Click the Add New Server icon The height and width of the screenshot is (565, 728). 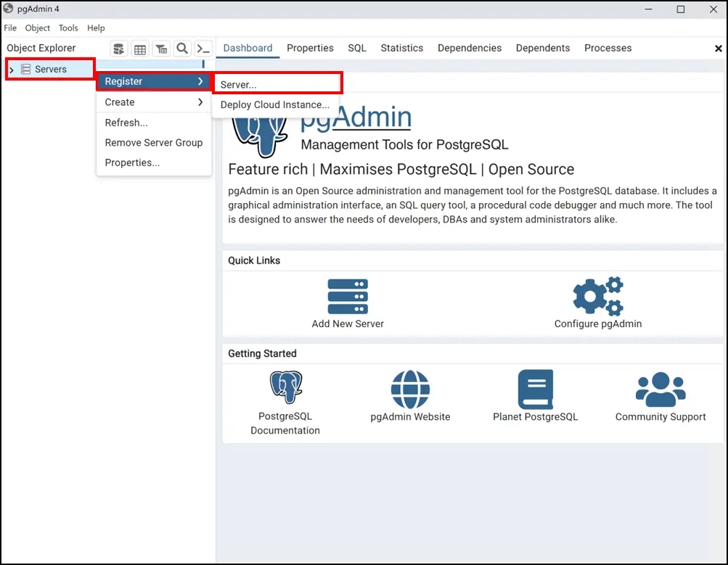348,297
